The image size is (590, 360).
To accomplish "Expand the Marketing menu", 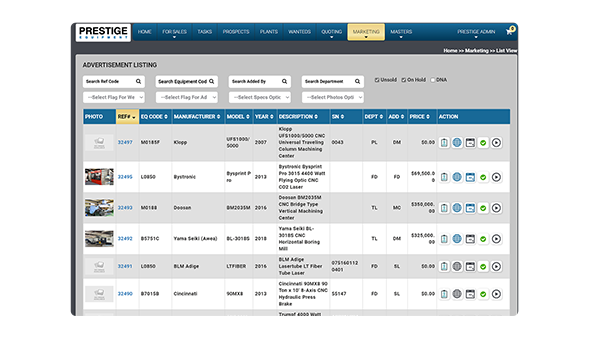I will 366,32.
